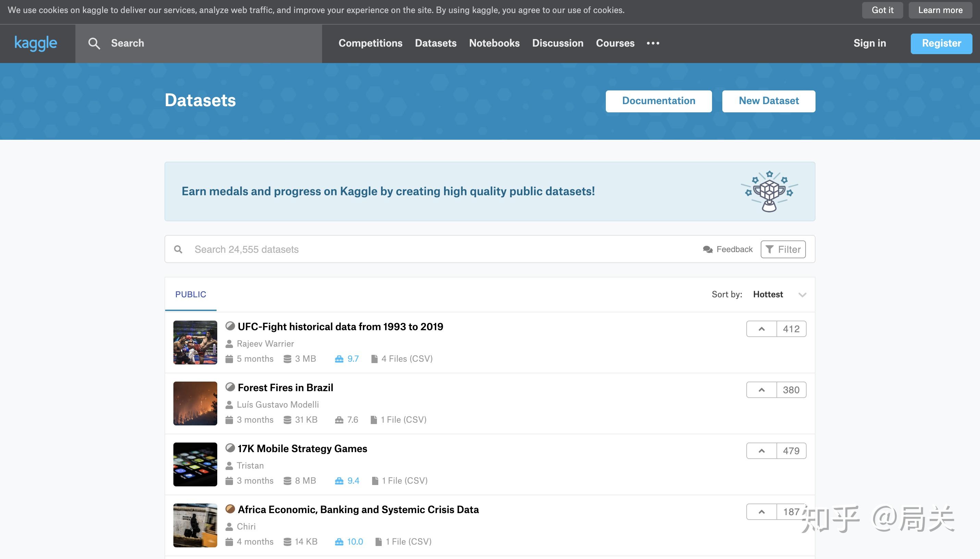
Task: Go to Notebooks in the navigation bar
Action: tap(494, 44)
